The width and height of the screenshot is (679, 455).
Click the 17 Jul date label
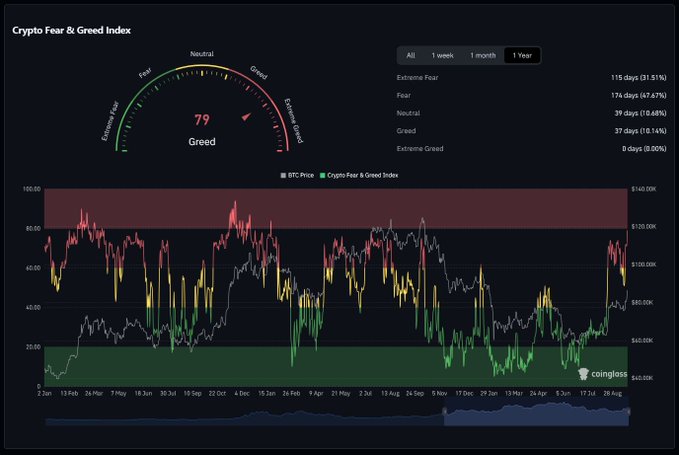pyautogui.click(x=588, y=394)
